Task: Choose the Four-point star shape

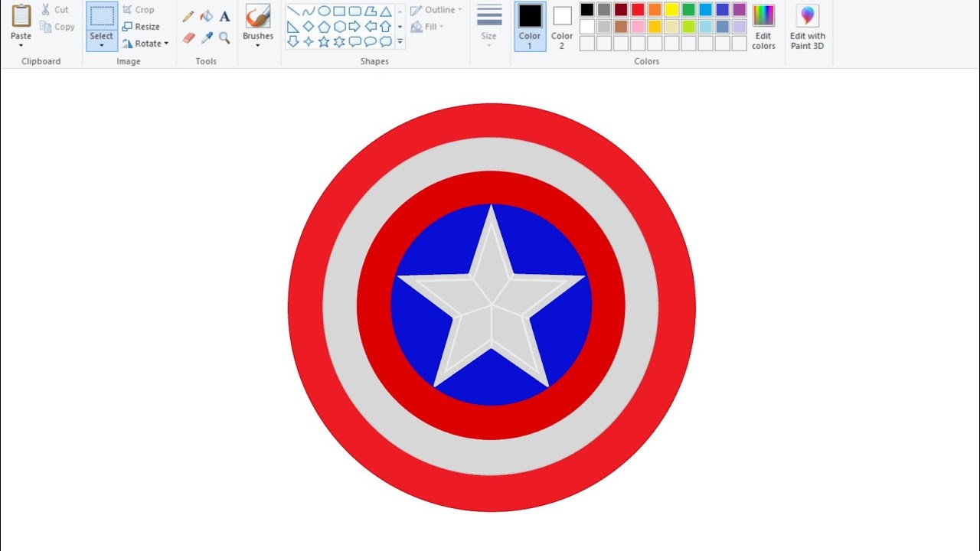Action: [309, 41]
